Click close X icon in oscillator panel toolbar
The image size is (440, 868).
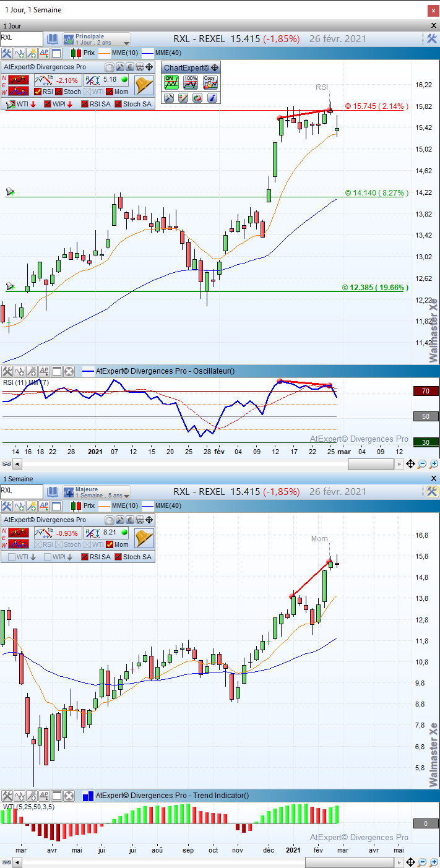[69, 371]
